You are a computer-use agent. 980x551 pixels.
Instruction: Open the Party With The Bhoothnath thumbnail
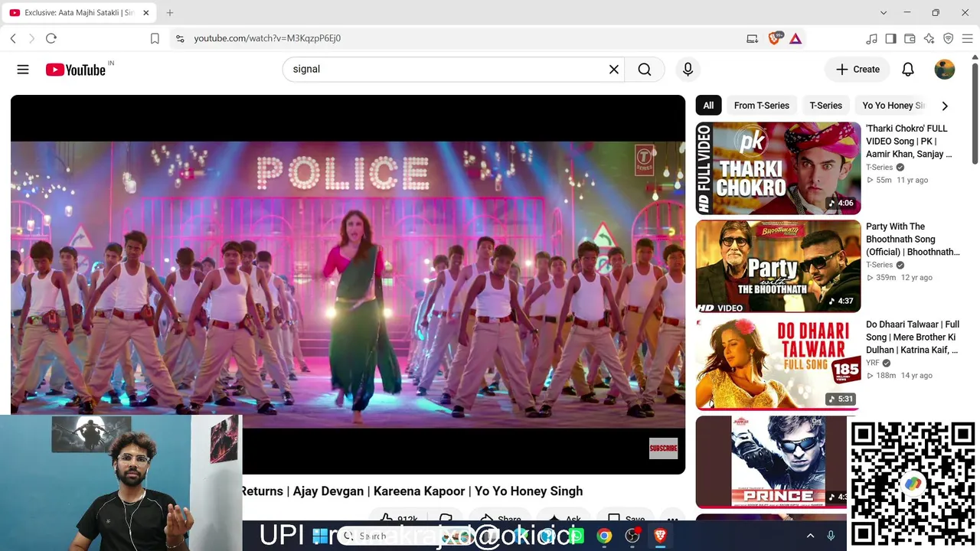click(x=778, y=266)
